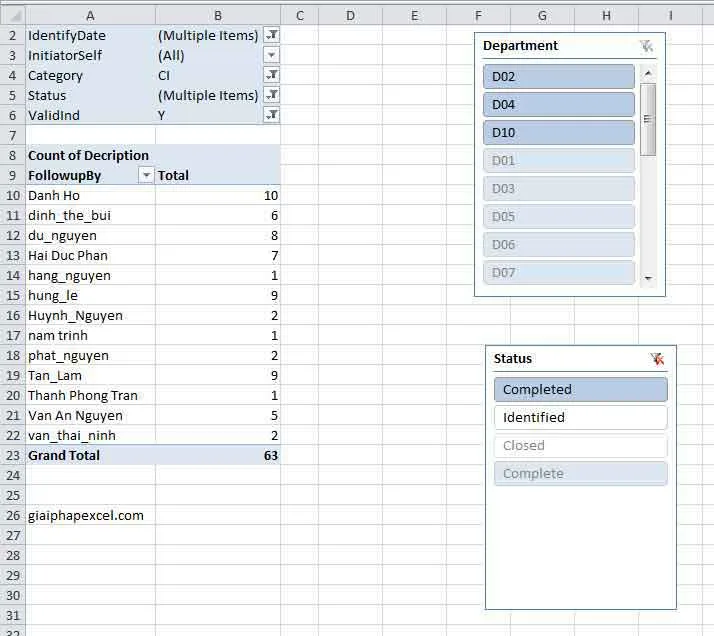Select D05 in the Department slicer
Screen dimensions: 714x636
(559, 217)
